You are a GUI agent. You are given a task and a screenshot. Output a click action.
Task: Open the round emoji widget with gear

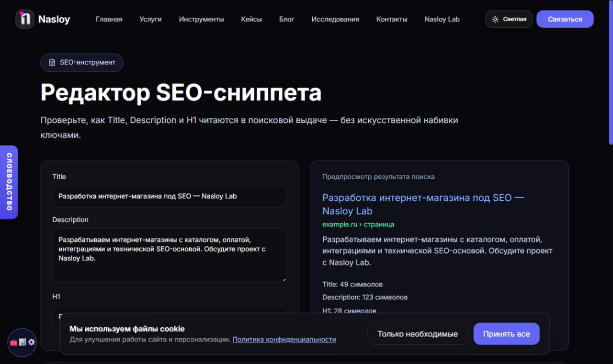pyautogui.click(x=22, y=342)
